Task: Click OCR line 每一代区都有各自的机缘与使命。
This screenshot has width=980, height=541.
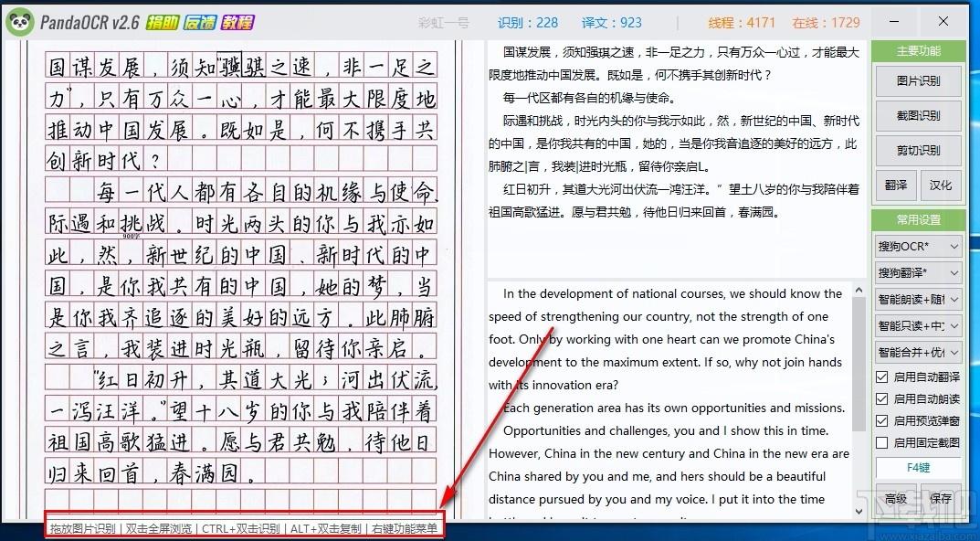Action: tap(589, 98)
